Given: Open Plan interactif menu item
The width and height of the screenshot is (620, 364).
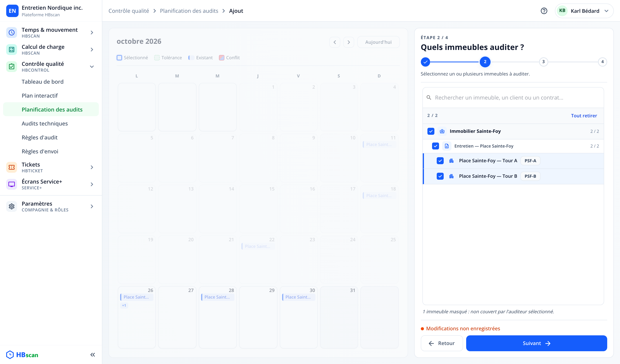Looking at the screenshot, I should [51, 96].
